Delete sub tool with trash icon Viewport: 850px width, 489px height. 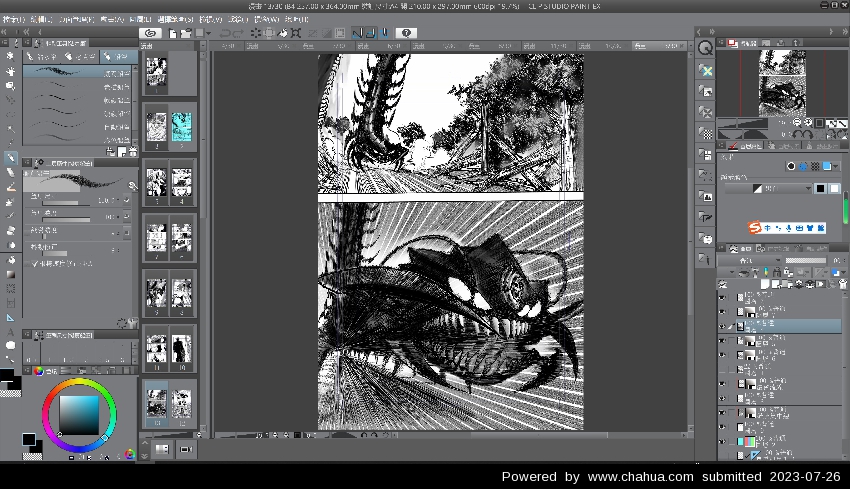(133, 152)
